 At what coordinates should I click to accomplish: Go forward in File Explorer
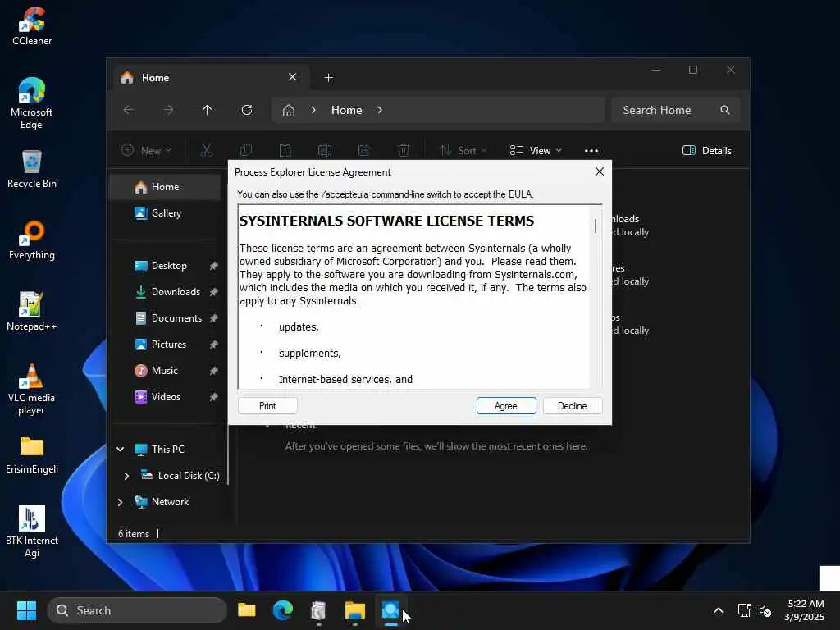point(168,110)
